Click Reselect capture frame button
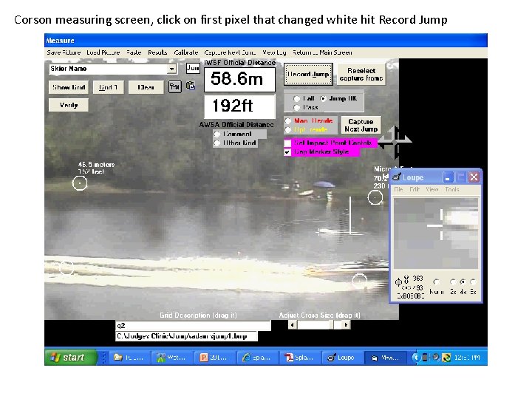Screen dimensions: 532x399 (361, 75)
